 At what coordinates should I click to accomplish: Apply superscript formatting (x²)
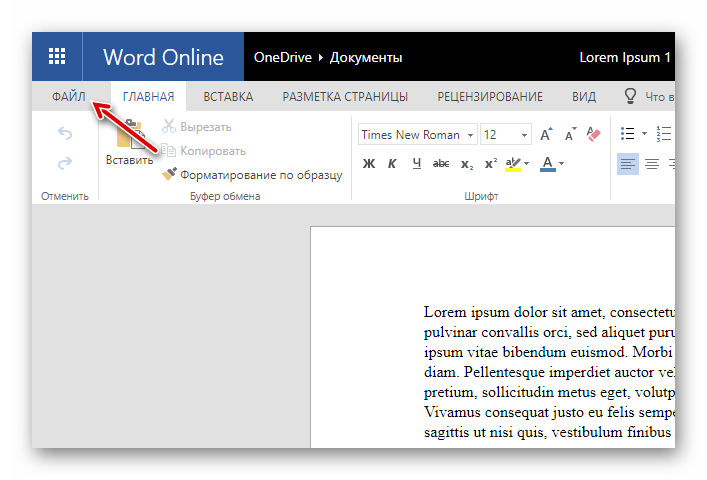491,164
